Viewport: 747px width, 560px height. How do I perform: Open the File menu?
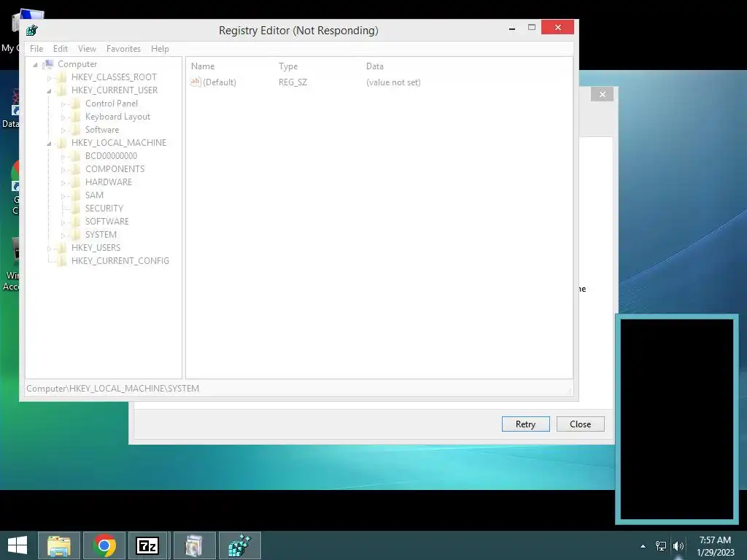coord(36,49)
